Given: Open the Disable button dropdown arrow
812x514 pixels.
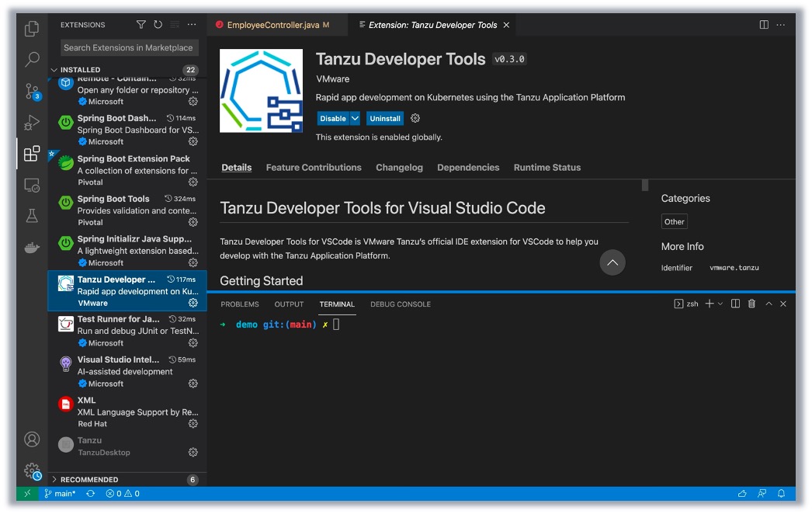Looking at the screenshot, I should (x=355, y=119).
